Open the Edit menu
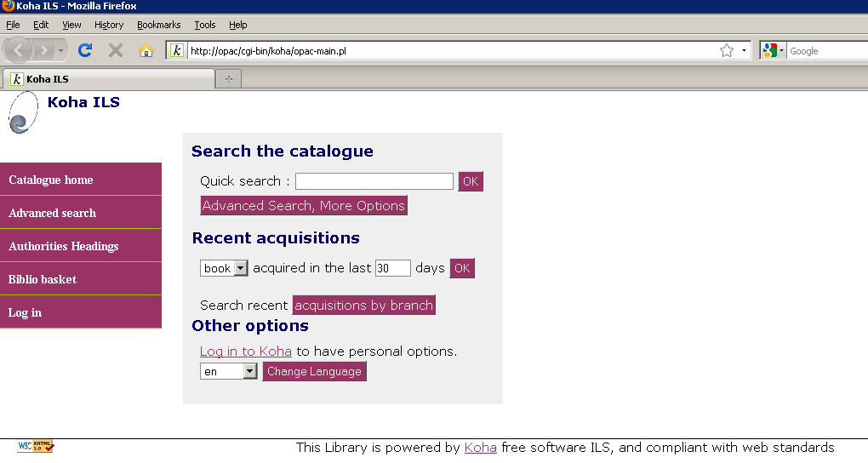Image resolution: width=868 pixels, height=463 pixels. 40,25
